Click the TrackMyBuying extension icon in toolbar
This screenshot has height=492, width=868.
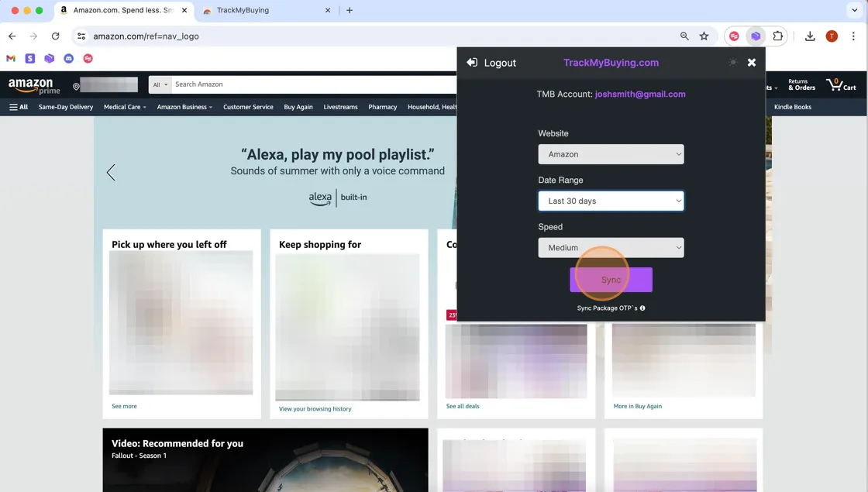tap(756, 36)
